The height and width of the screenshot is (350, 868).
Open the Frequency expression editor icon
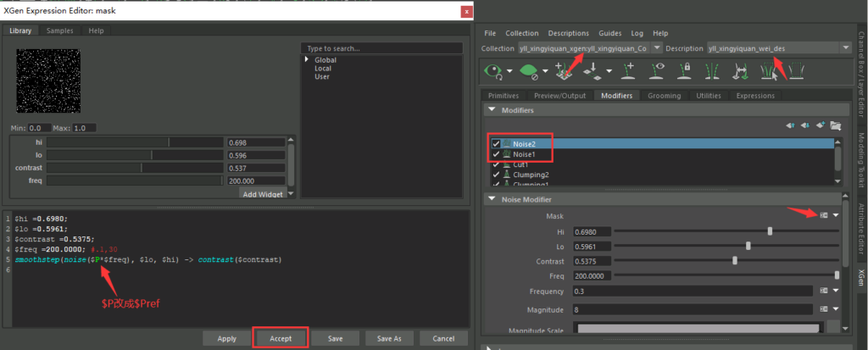[x=824, y=291]
